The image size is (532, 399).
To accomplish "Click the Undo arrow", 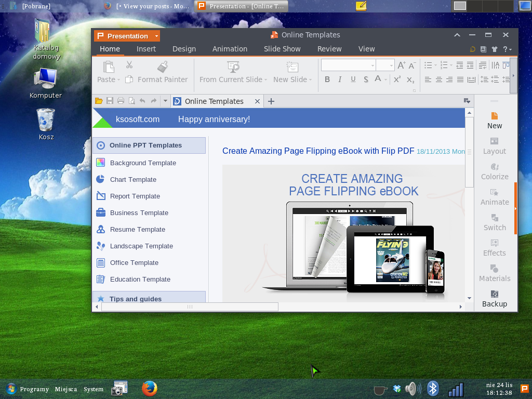I will tap(142, 101).
